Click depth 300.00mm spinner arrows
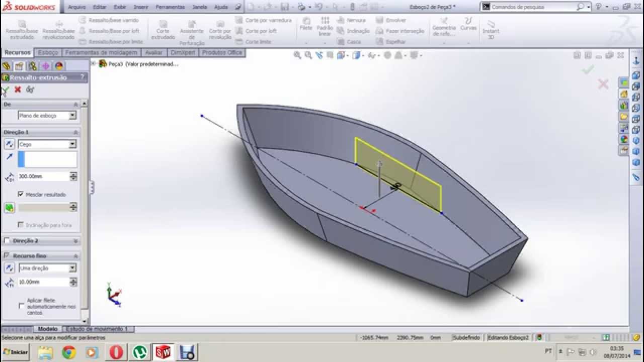The width and height of the screenshot is (644, 362). 73,176
